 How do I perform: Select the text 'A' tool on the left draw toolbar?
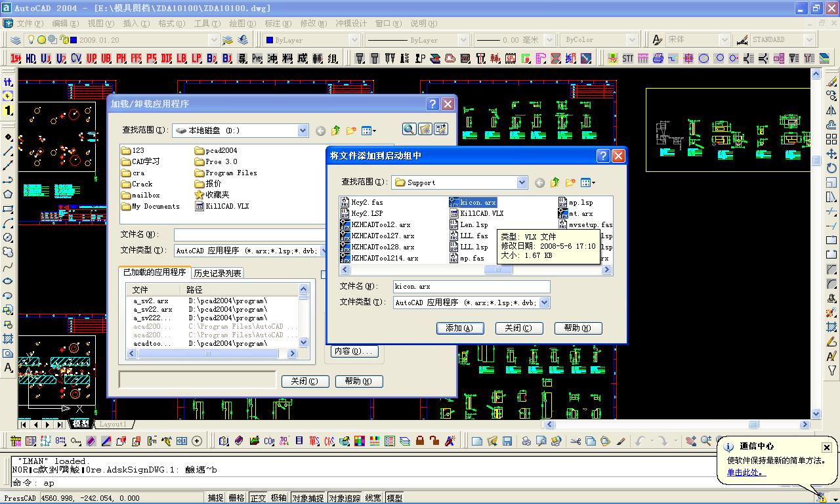tap(9, 368)
